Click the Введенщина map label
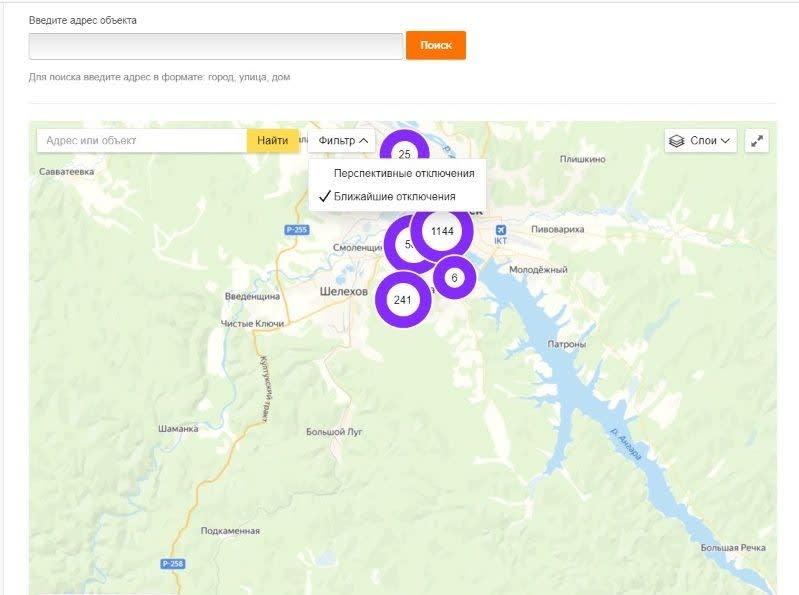The height and width of the screenshot is (595, 799). point(252,296)
